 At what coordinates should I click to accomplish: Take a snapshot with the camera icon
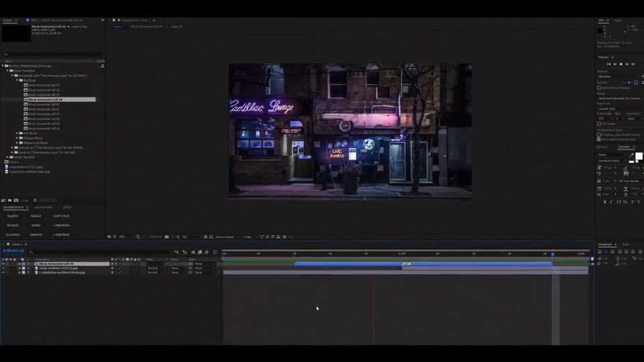[x=167, y=237]
